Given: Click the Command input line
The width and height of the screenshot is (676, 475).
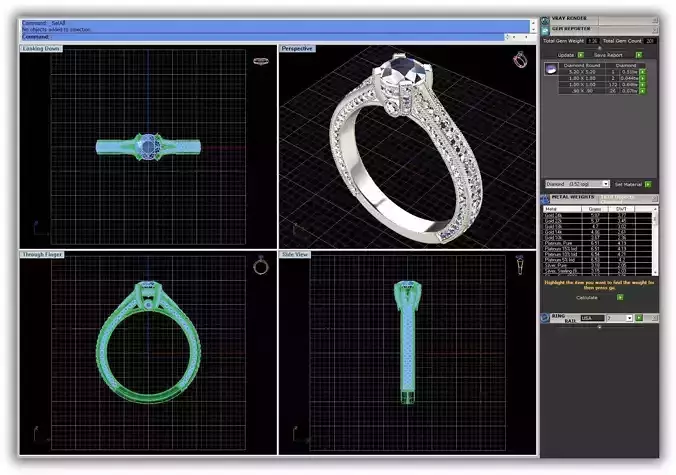Looking at the screenshot, I should pyautogui.click(x=262, y=37).
